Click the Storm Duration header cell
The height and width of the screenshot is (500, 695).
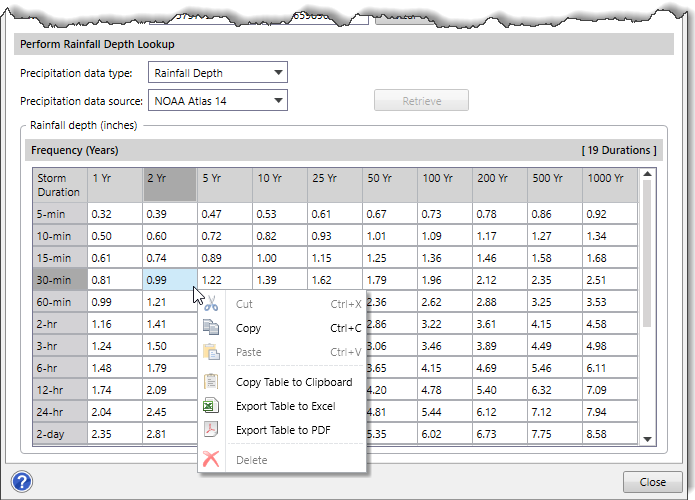60,185
